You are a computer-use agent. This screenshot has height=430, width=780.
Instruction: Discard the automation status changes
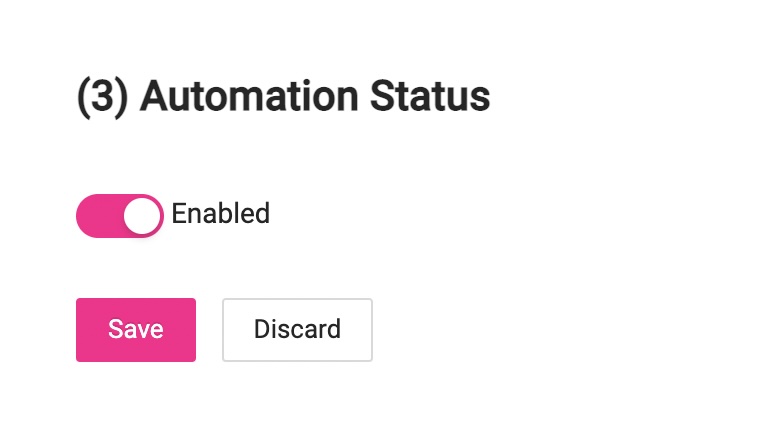[297, 329]
